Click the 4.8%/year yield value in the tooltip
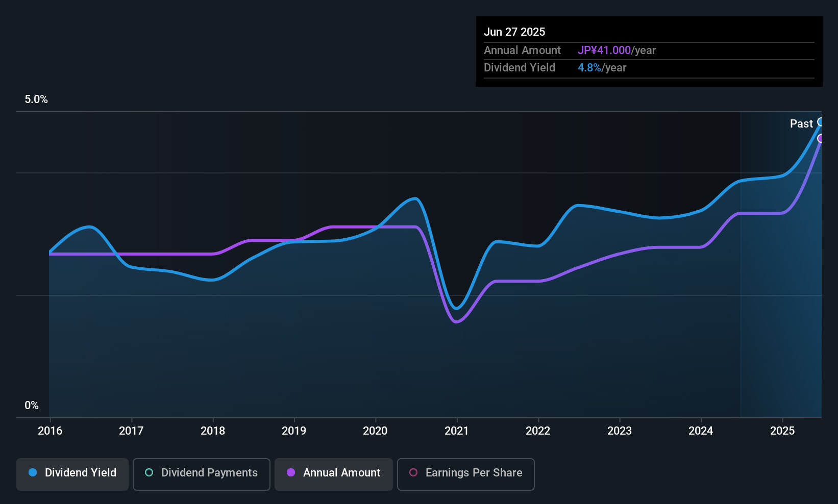This screenshot has height=504, width=838. [x=602, y=68]
